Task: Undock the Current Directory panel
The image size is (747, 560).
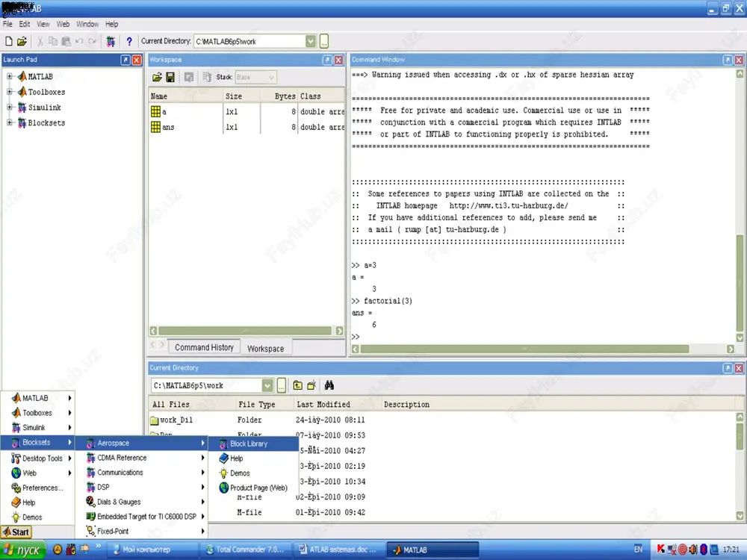Action: click(x=728, y=368)
